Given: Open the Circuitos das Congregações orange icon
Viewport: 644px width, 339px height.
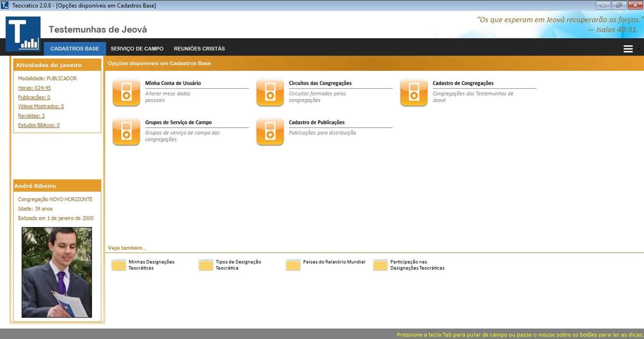Looking at the screenshot, I should point(270,93).
